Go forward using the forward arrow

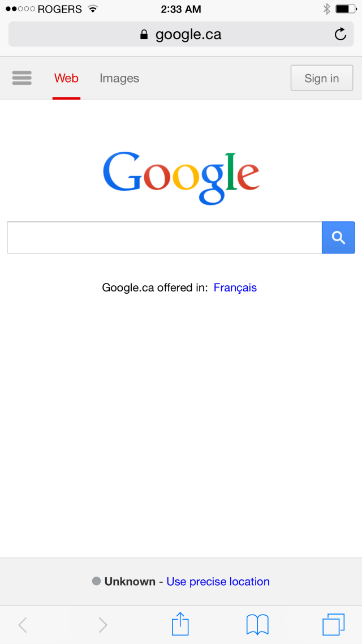pyautogui.click(x=103, y=625)
